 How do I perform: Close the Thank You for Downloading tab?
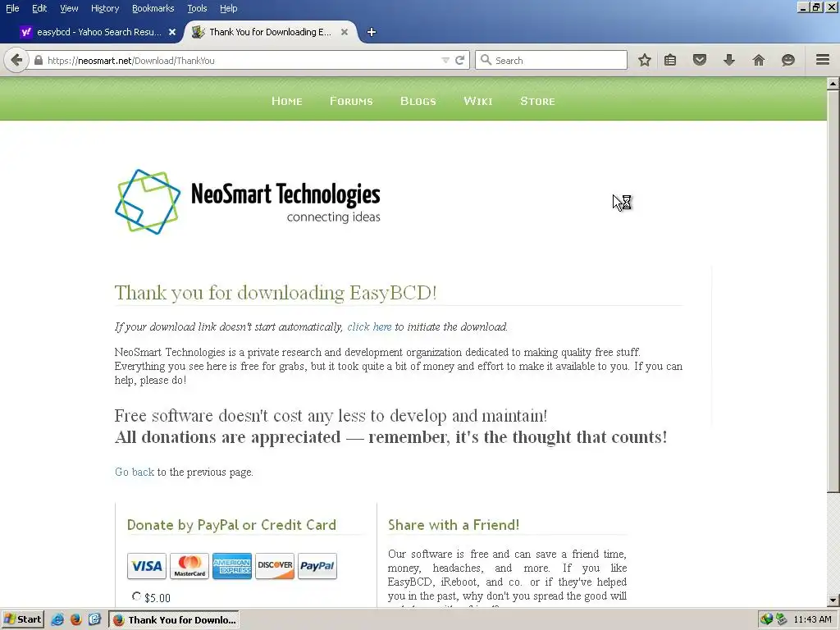point(345,32)
